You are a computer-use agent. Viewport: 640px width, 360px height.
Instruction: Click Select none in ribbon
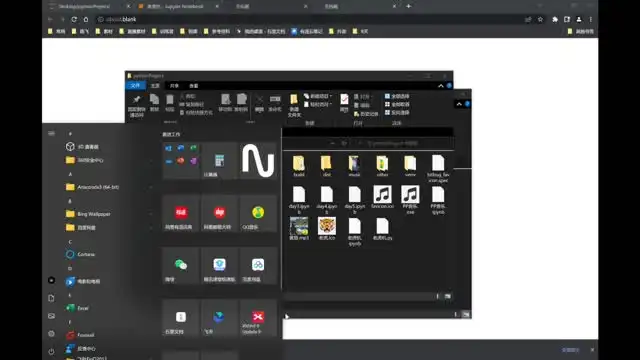tap(397, 104)
